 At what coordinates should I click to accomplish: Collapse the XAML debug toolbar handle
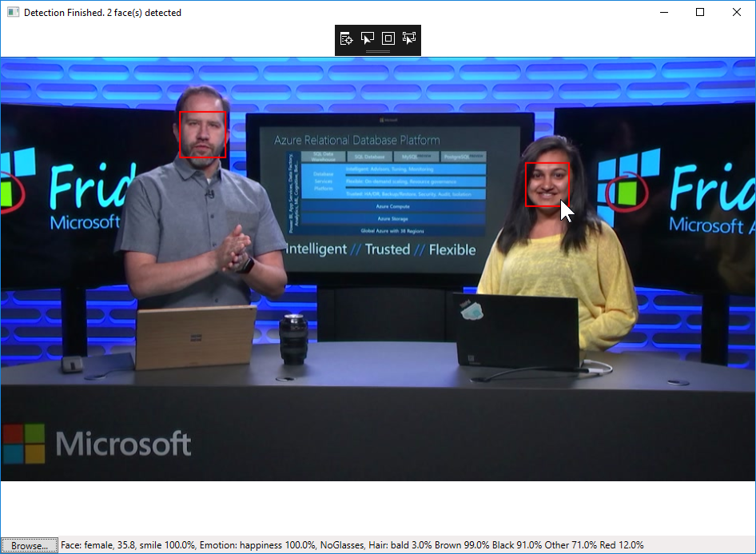378,51
